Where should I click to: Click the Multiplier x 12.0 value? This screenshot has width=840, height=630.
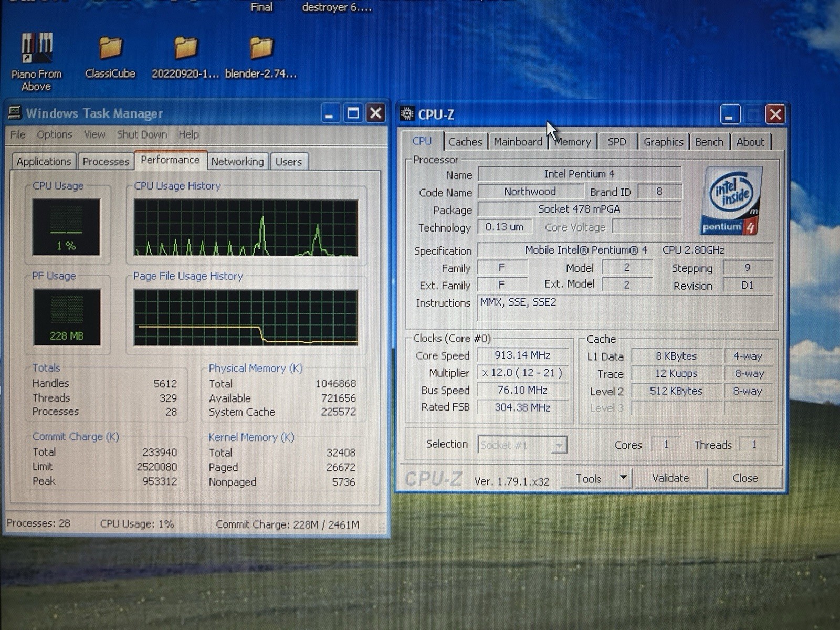click(x=522, y=373)
